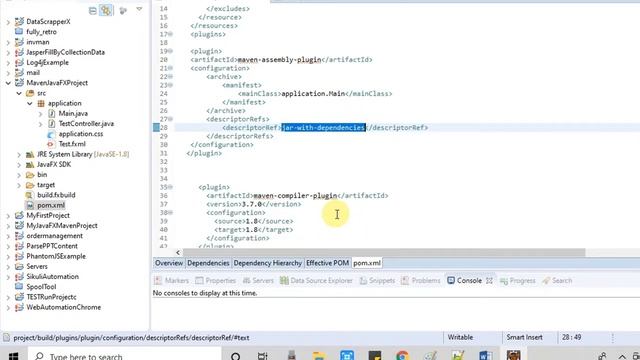Expand JasperFillByCollectionData project node

pyautogui.click(x=8, y=52)
